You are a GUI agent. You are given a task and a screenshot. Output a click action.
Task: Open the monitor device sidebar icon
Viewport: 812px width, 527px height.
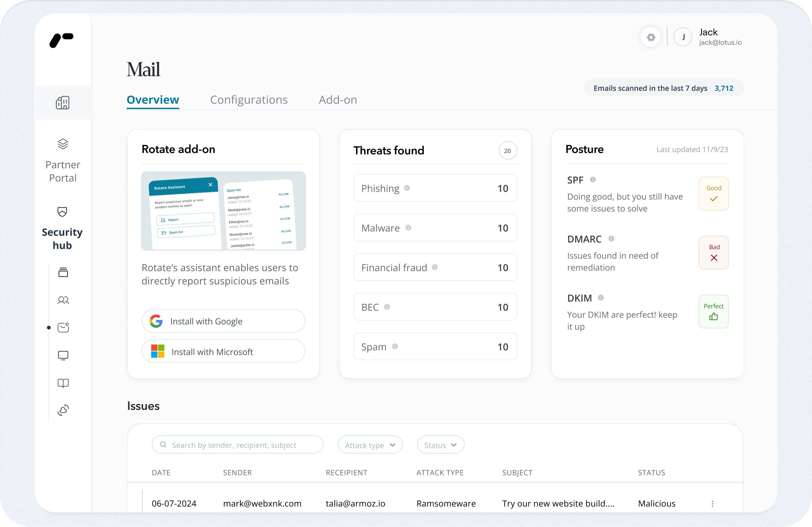63,356
